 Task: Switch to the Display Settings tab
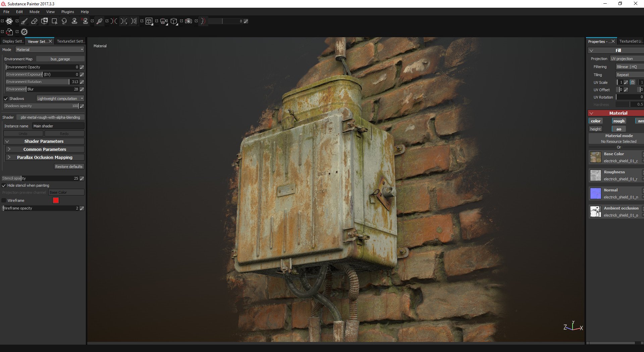tap(12, 41)
